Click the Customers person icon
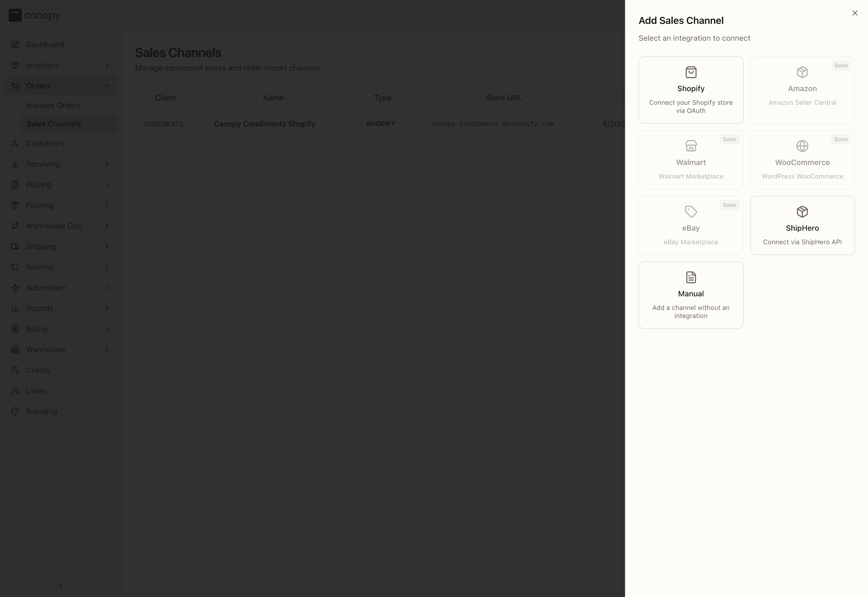This screenshot has height=597, width=868. [15, 143]
